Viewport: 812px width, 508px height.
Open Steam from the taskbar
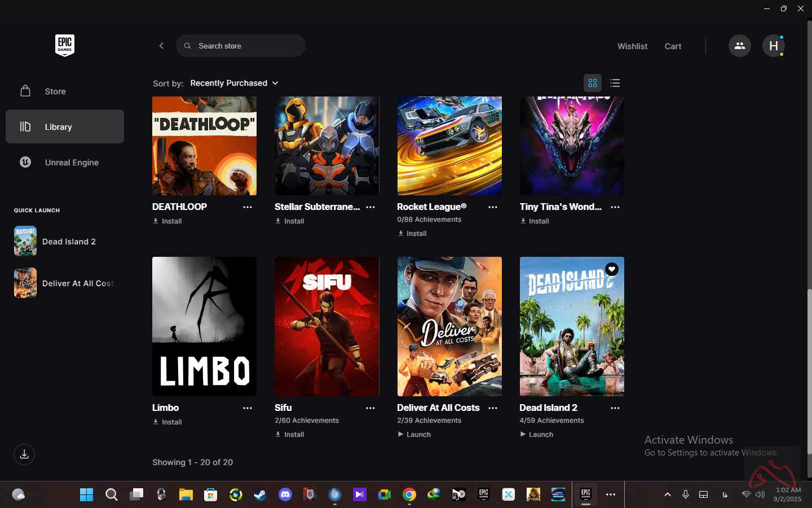point(260,495)
